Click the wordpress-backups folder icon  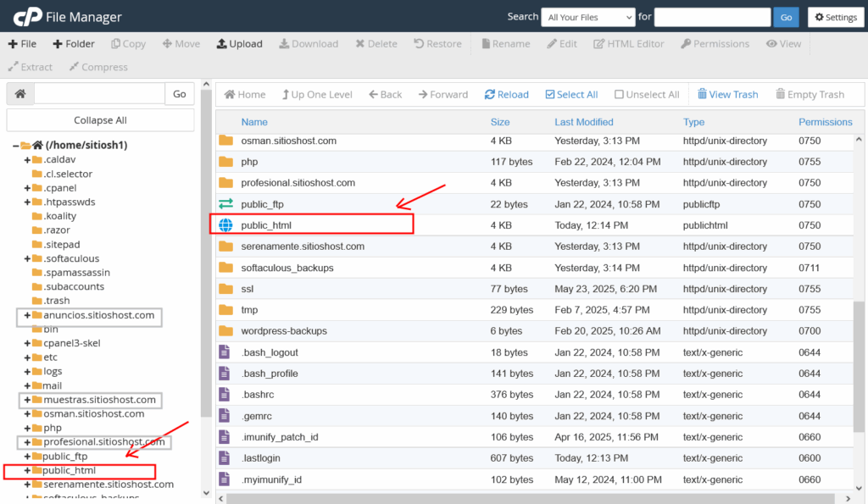coord(225,331)
